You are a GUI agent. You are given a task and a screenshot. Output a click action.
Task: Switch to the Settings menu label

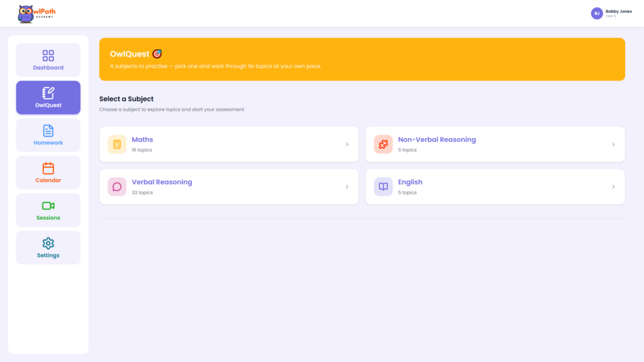[48, 255]
